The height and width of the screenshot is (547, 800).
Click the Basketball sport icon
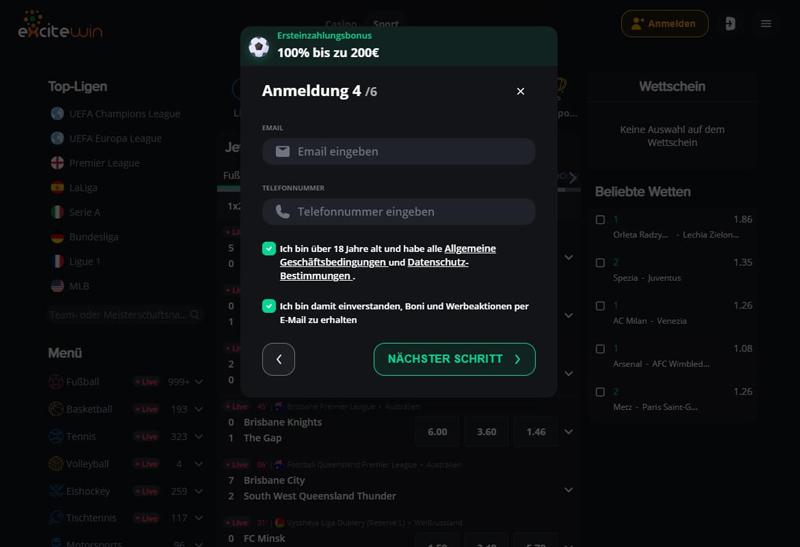56,409
